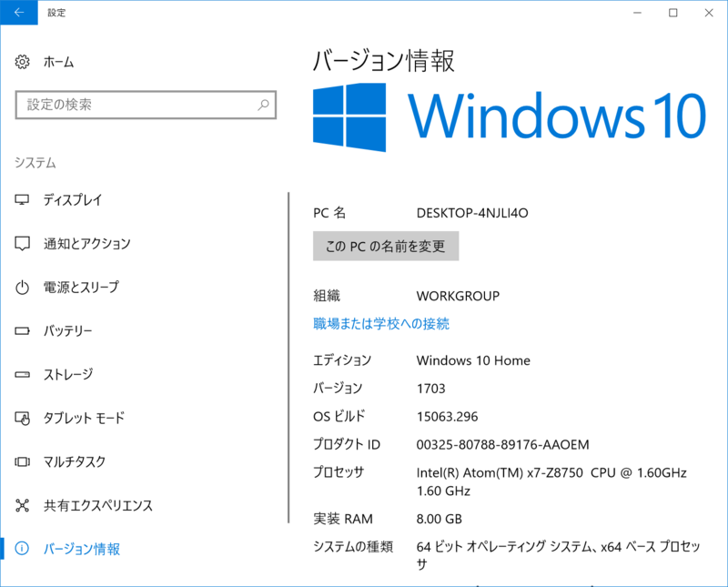Click the システムの種類 label
This screenshot has height=587, width=728.
353,547
